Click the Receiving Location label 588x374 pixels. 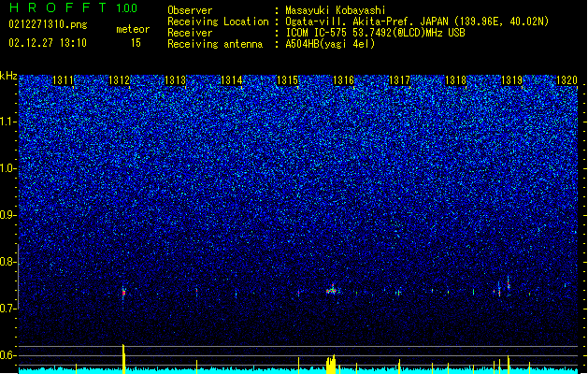click(218, 22)
